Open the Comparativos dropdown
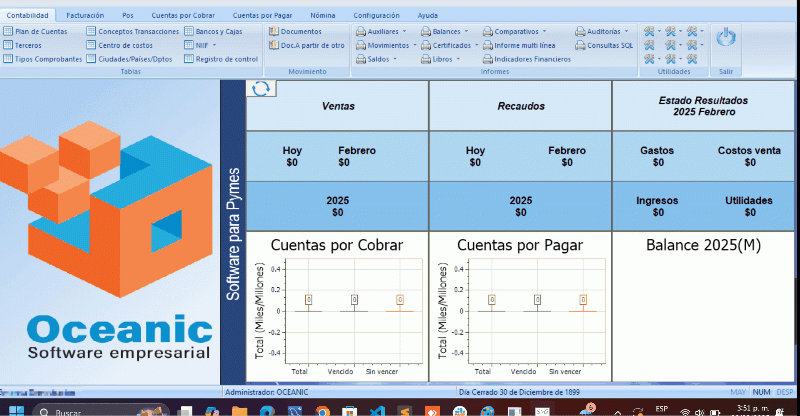 pos(520,32)
